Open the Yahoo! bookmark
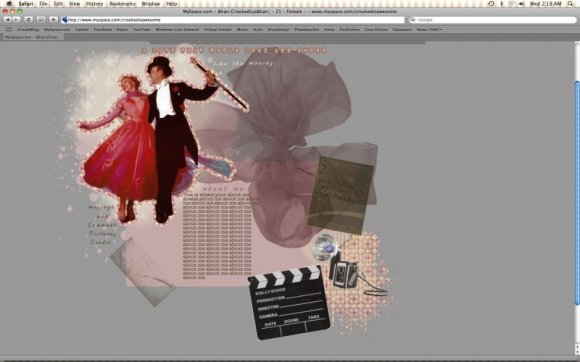580x362 pixels. click(82, 30)
